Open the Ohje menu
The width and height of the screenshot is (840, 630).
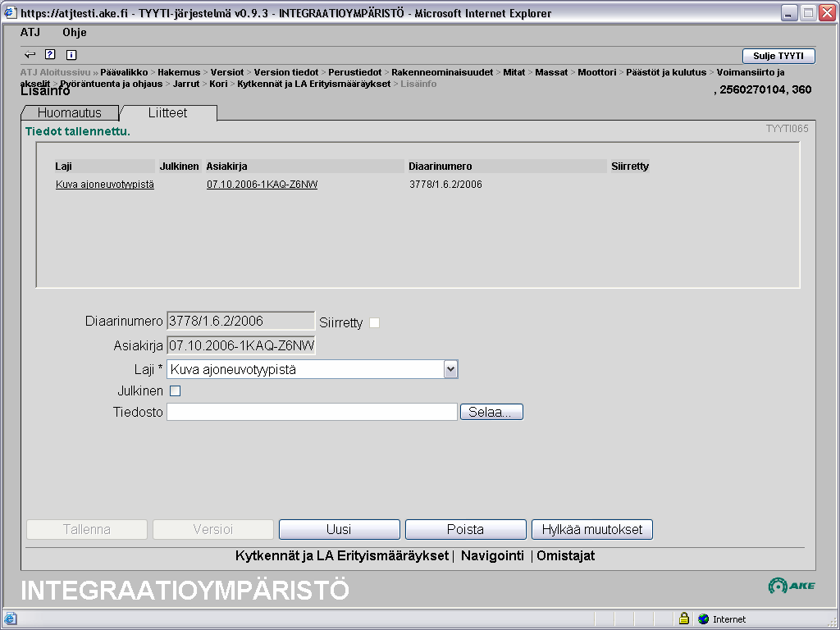click(x=75, y=32)
